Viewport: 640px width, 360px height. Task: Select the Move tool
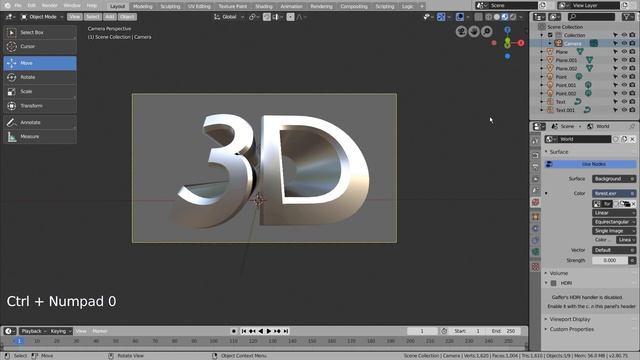pos(40,63)
